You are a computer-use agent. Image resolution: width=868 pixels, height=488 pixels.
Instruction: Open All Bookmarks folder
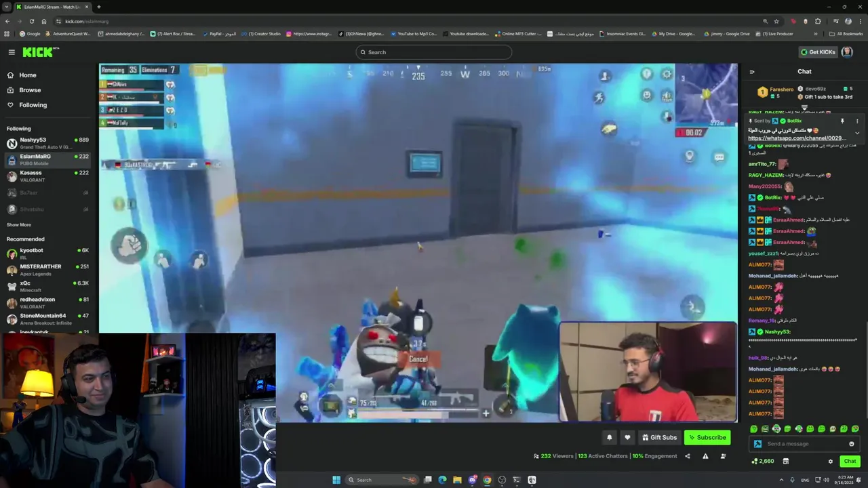pyautogui.click(x=846, y=34)
